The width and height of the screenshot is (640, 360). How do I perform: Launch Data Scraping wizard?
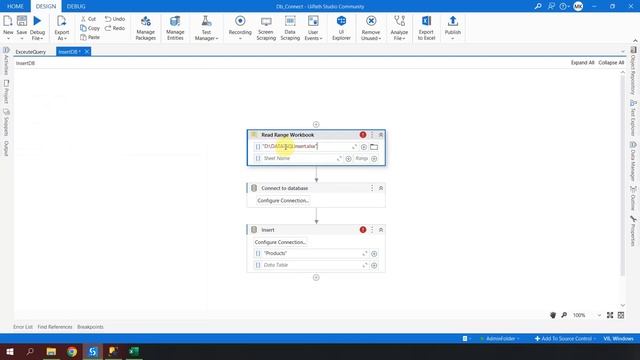290,27
